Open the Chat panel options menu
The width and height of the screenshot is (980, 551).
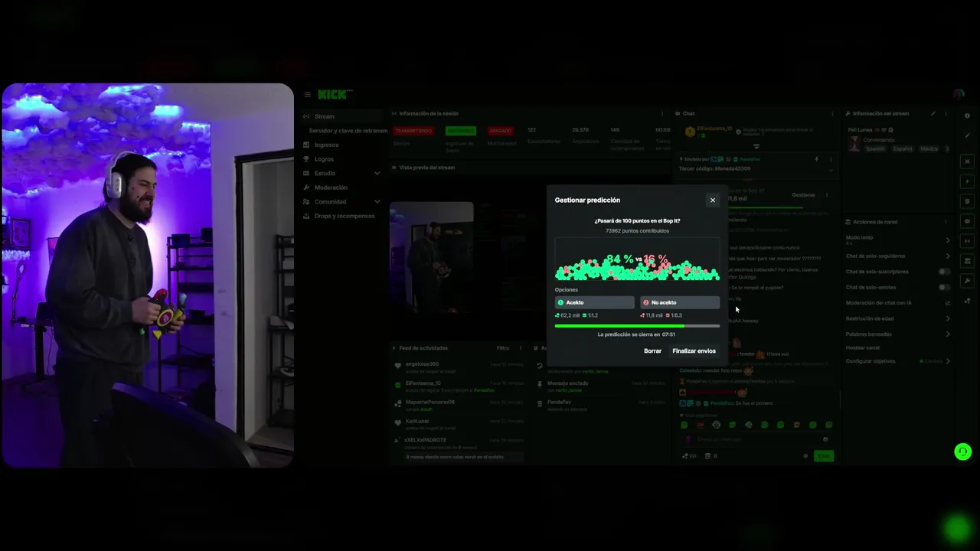[832, 113]
